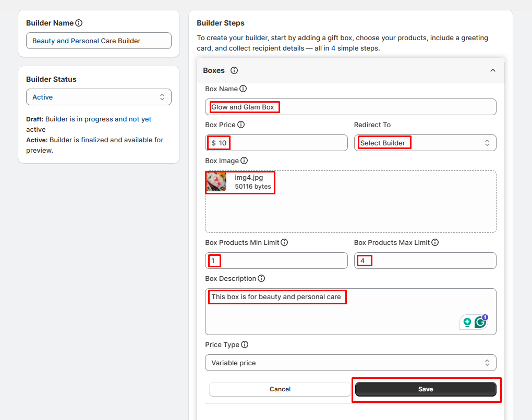The width and height of the screenshot is (532, 420).
Task: Click the img4.jpg image thumbnail
Action: (216, 182)
